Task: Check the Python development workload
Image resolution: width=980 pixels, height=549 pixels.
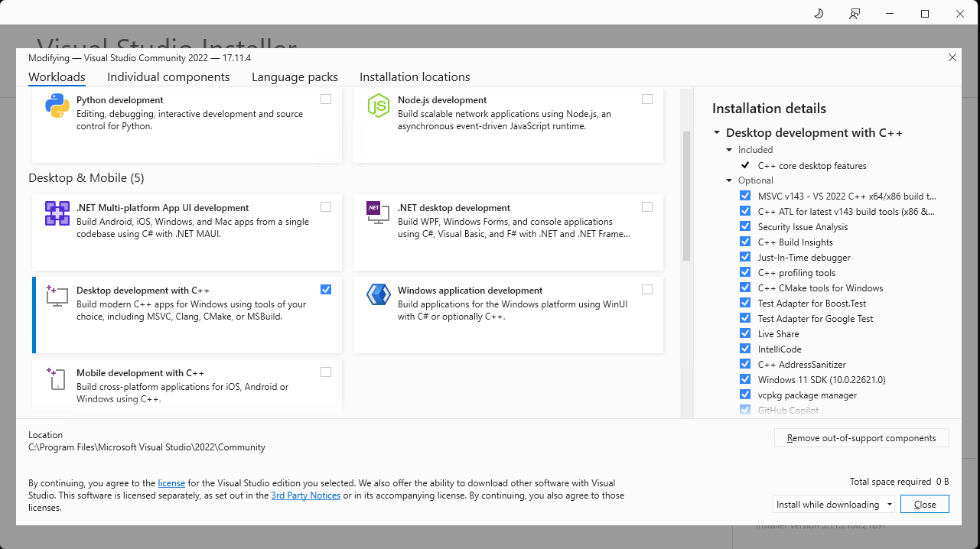Action: [x=326, y=99]
